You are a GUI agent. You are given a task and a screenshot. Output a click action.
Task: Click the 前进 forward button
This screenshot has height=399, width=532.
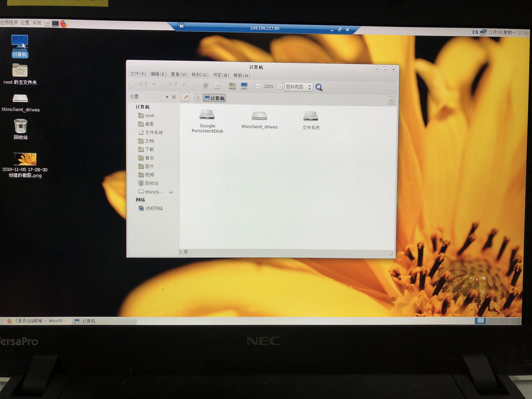point(170,85)
